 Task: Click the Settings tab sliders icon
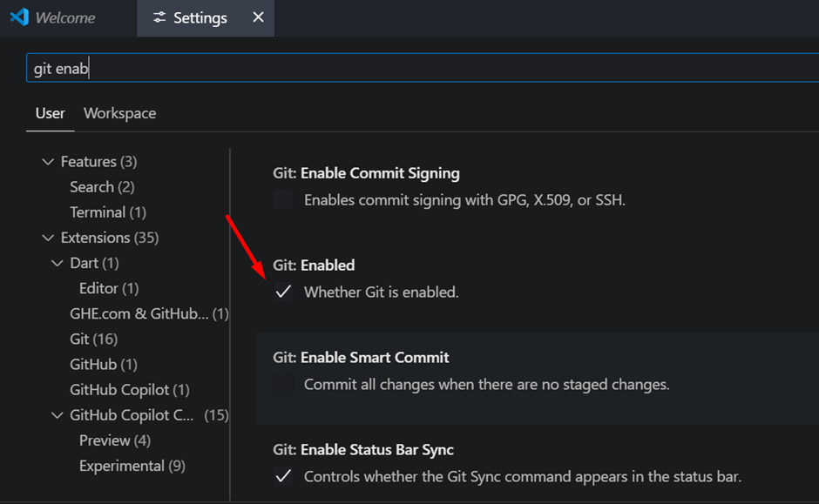(159, 17)
